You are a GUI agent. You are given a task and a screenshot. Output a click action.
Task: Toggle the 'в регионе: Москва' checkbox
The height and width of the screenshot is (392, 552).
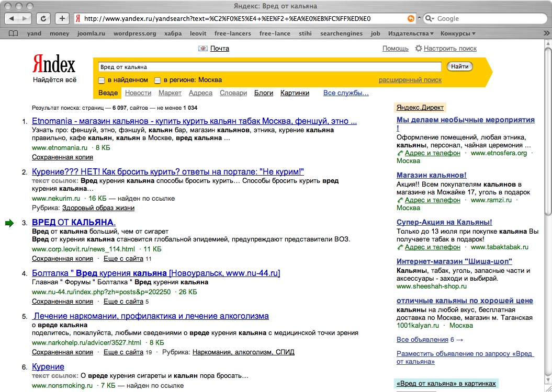point(157,80)
